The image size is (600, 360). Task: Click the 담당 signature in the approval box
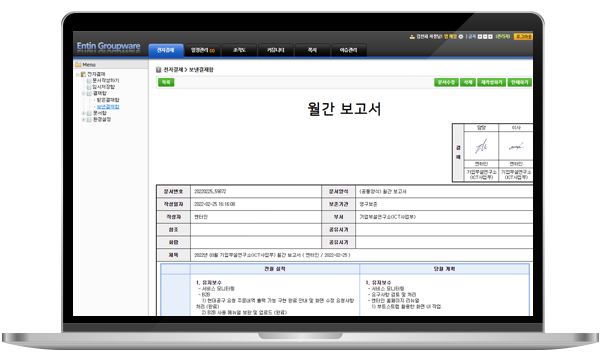point(481,146)
